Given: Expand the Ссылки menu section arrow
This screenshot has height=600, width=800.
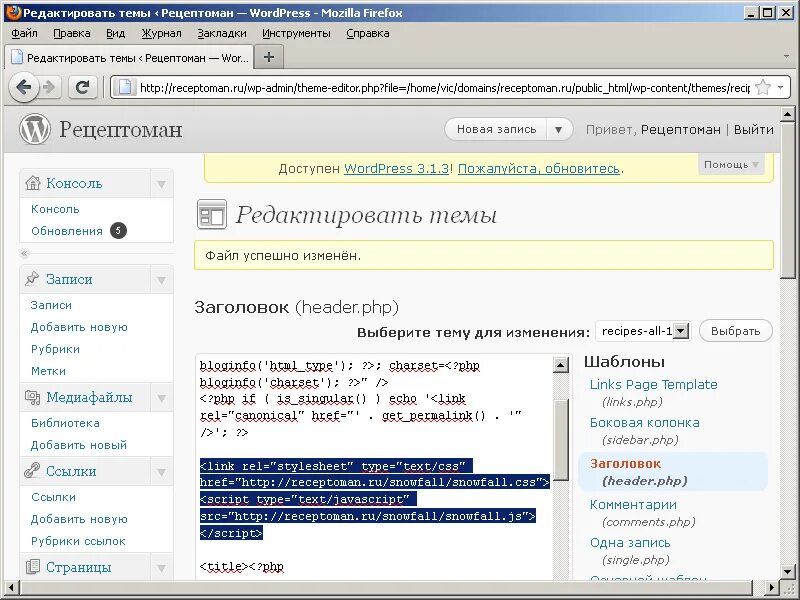Looking at the screenshot, I should [x=162, y=471].
